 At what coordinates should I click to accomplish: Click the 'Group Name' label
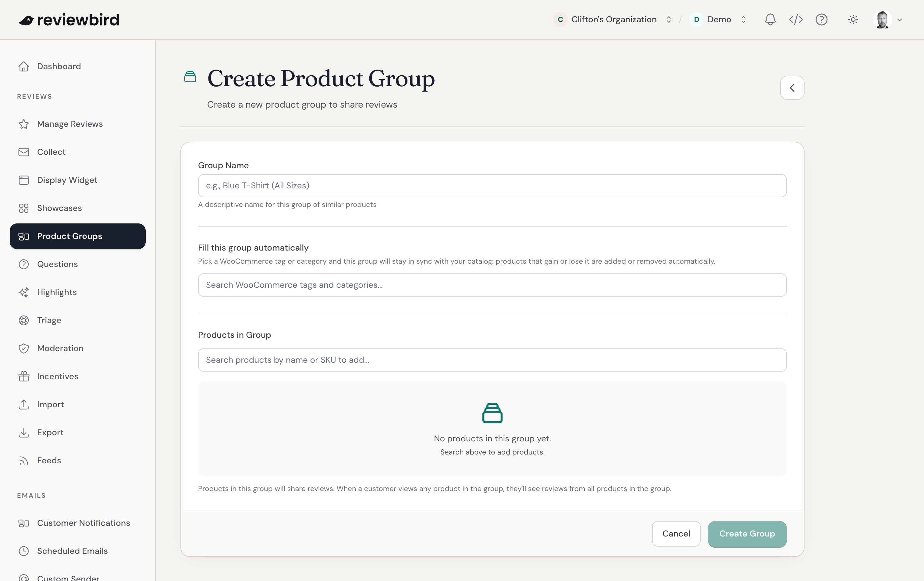point(223,166)
